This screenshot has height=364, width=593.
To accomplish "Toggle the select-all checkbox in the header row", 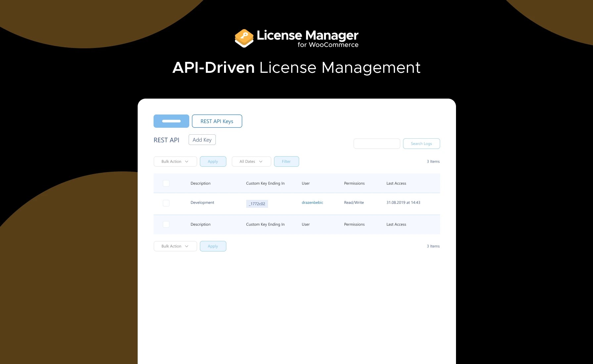I will pyautogui.click(x=166, y=183).
